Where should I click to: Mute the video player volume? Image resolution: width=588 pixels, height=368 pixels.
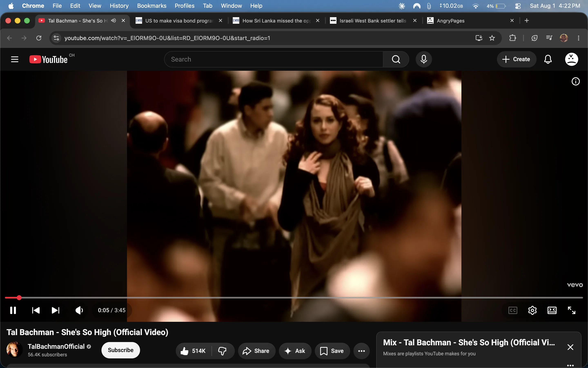pyautogui.click(x=79, y=310)
